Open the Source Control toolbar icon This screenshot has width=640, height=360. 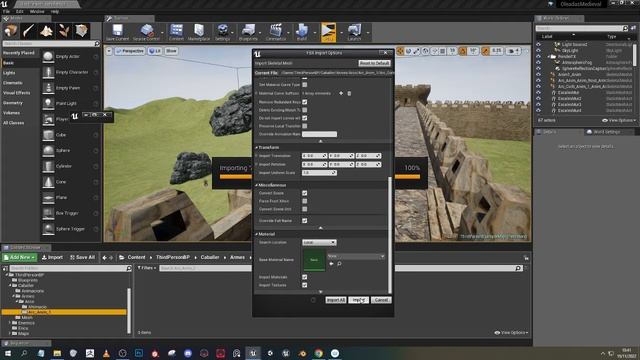pos(146,32)
